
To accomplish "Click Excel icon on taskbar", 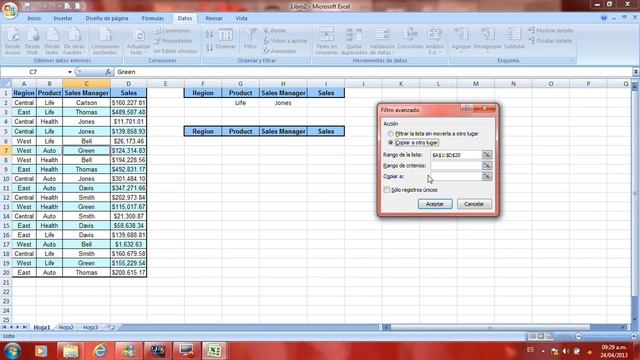I will coord(215,351).
